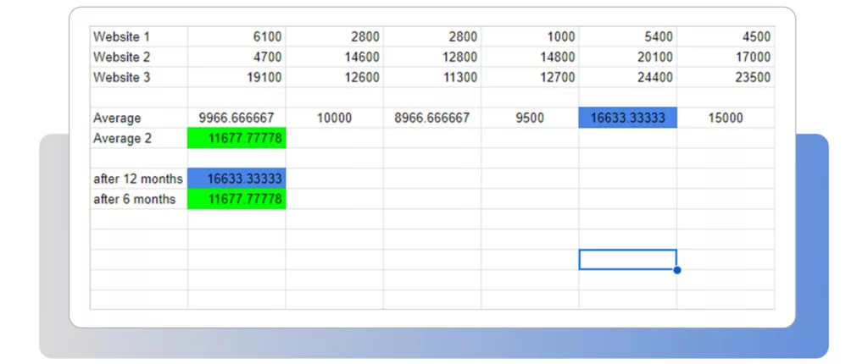Select the average cell 9966.666667
The width and height of the screenshot is (868, 364).
coord(236,118)
